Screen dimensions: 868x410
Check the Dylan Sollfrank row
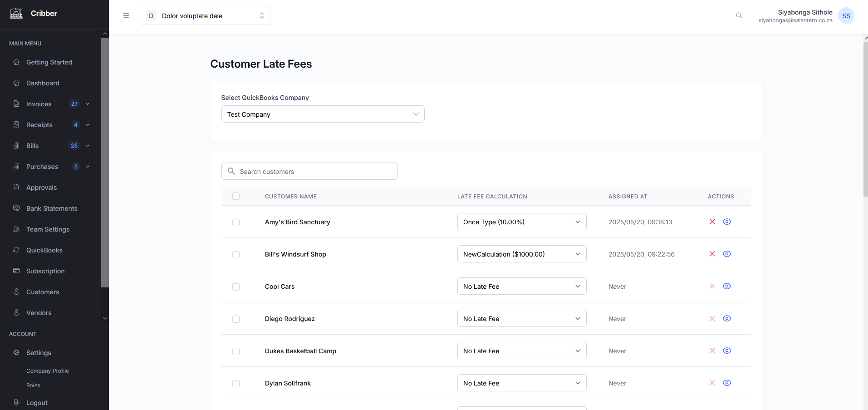(x=236, y=384)
